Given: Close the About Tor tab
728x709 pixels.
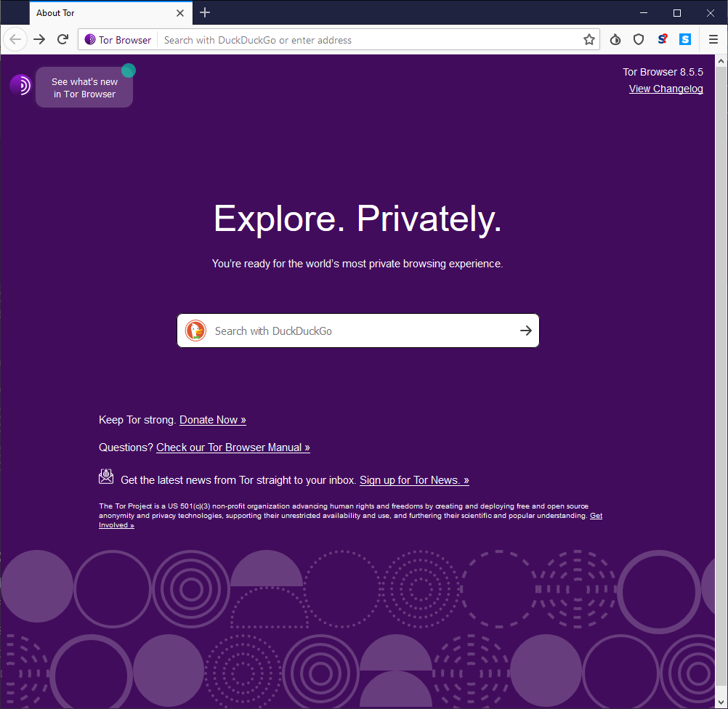Looking at the screenshot, I should [x=180, y=13].
